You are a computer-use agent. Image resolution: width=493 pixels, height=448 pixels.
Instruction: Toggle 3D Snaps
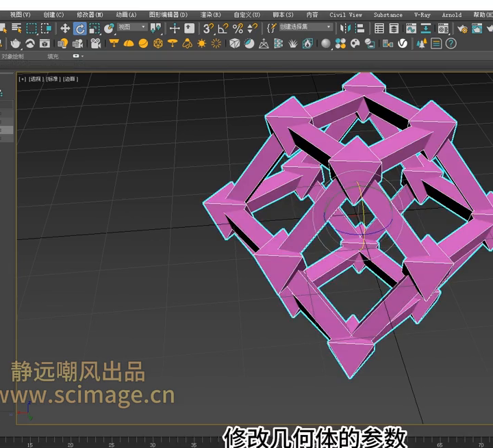[x=208, y=29]
